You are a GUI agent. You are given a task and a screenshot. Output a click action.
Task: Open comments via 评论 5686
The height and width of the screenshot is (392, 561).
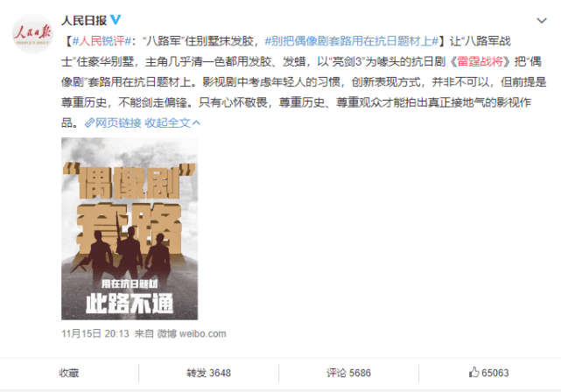pos(348,373)
